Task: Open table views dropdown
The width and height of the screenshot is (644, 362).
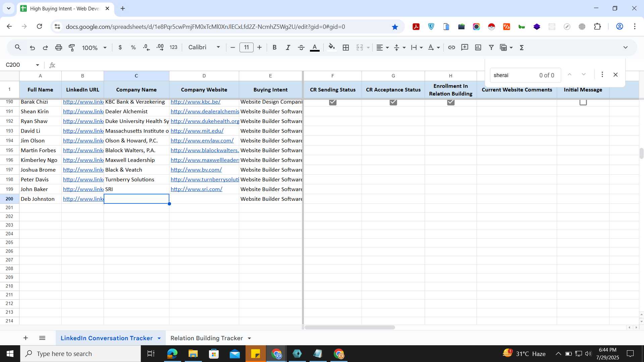Action: pyautogui.click(x=506, y=48)
